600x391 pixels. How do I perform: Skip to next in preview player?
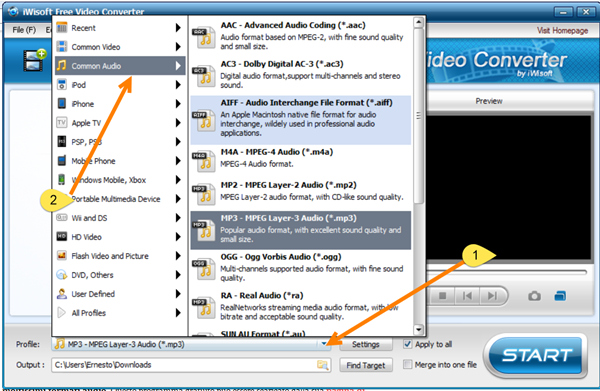(492, 296)
